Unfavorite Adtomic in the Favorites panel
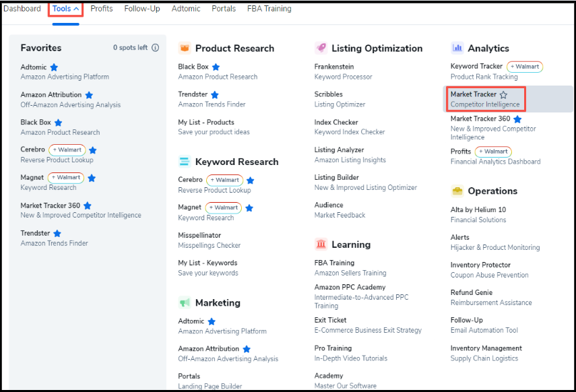This screenshot has height=392, width=576. point(54,67)
